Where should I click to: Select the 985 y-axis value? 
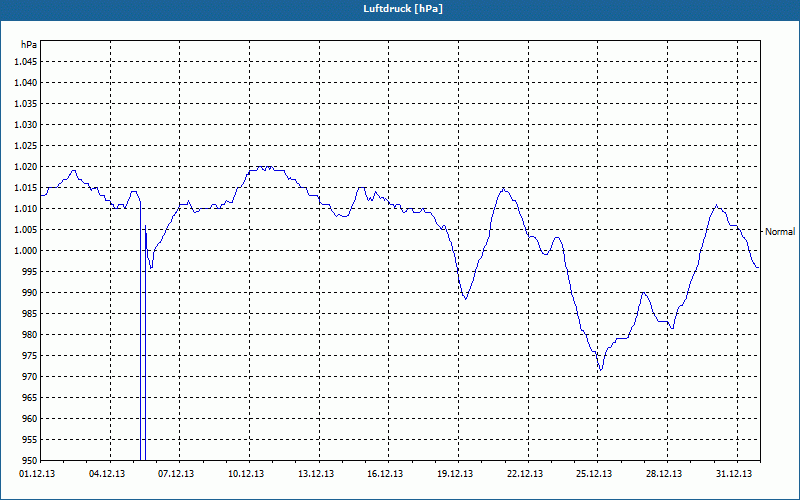tap(31, 314)
